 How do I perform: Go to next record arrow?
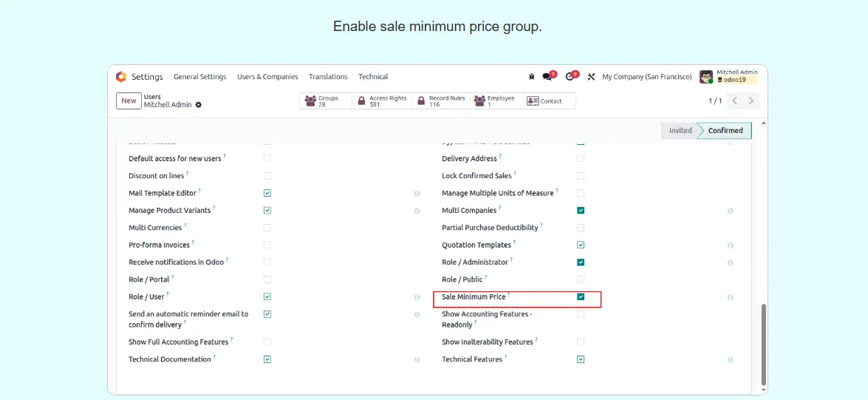751,101
